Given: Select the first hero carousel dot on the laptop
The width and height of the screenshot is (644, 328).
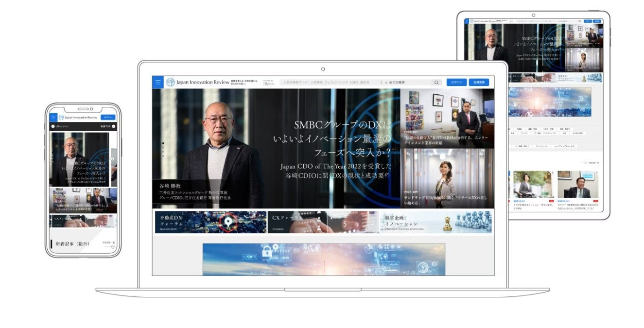Looking at the screenshot, I should (x=163, y=144).
